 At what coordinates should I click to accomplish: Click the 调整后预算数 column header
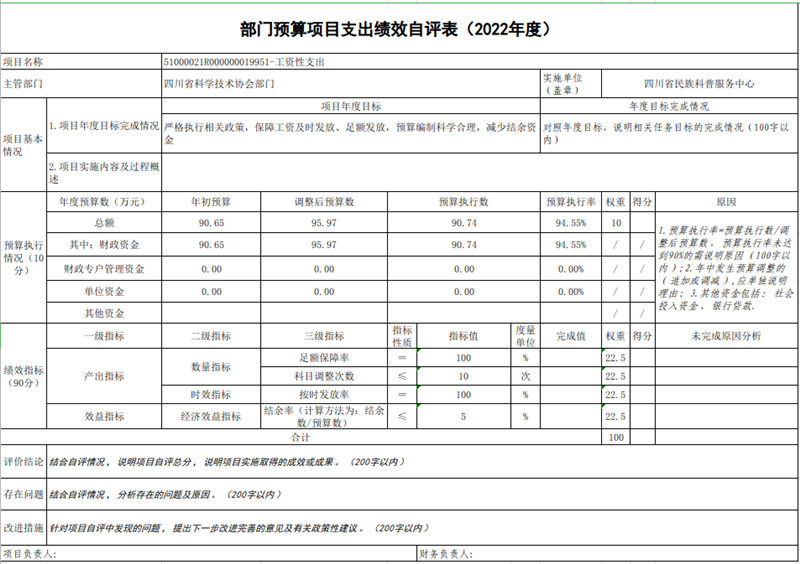324,202
